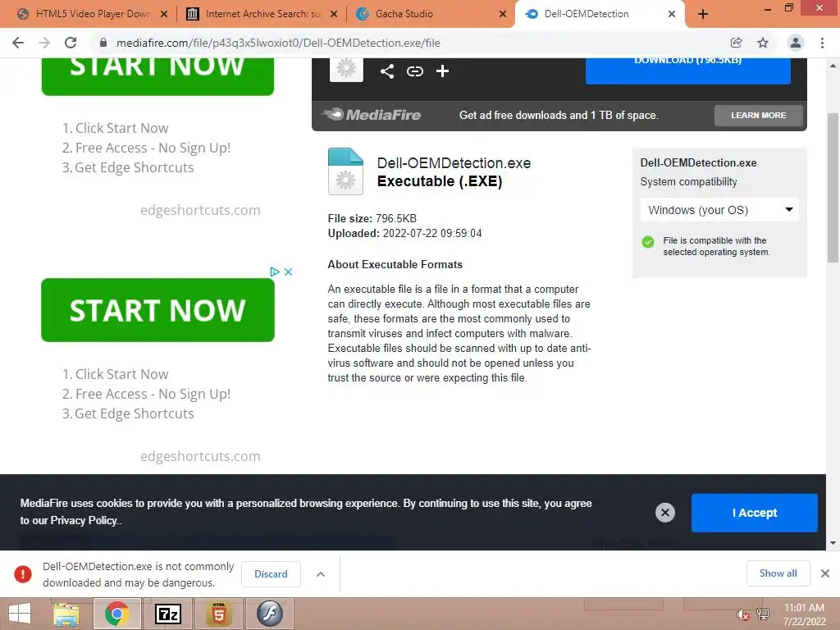Open HTML5 app from taskbar
The image size is (840, 630).
(x=218, y=614)
